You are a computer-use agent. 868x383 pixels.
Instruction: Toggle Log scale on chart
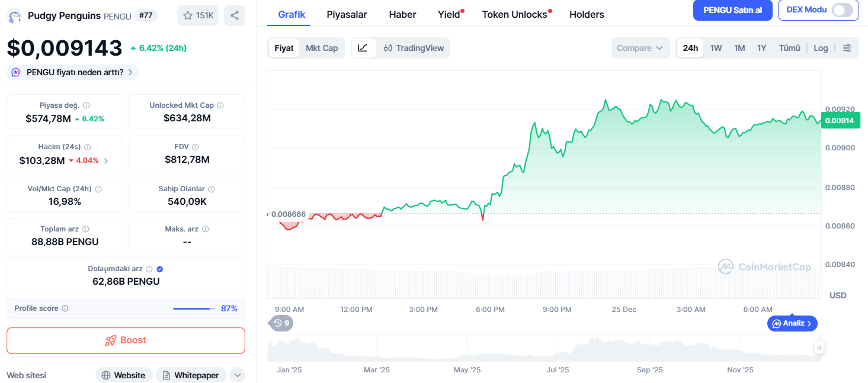click(x=821, y=48)
